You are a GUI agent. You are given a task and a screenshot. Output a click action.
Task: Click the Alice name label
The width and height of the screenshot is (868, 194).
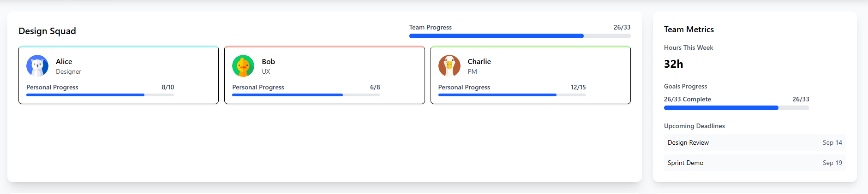(x=64, y=61)
